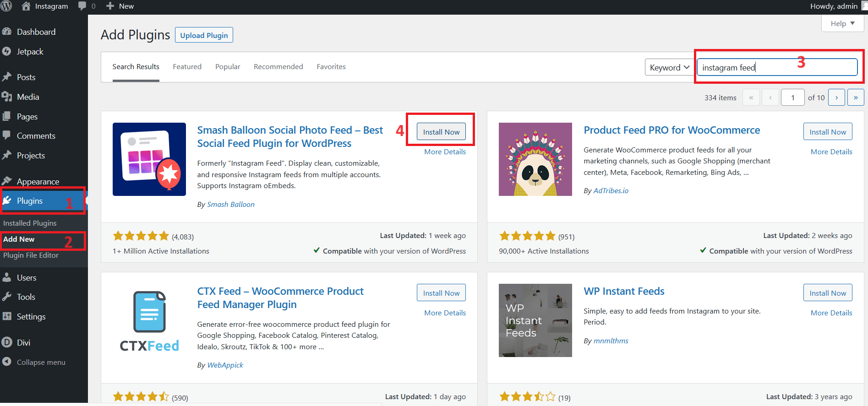Viewport: 868px width, 406px height.
Task: Open Comments sidebar icon
Action: (x=7, y=135)
